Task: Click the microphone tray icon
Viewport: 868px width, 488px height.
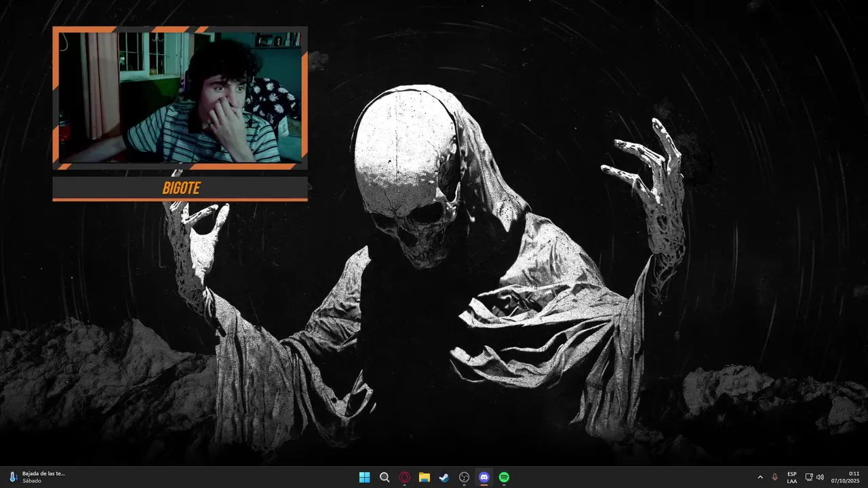Action: (x=775, y=477)
